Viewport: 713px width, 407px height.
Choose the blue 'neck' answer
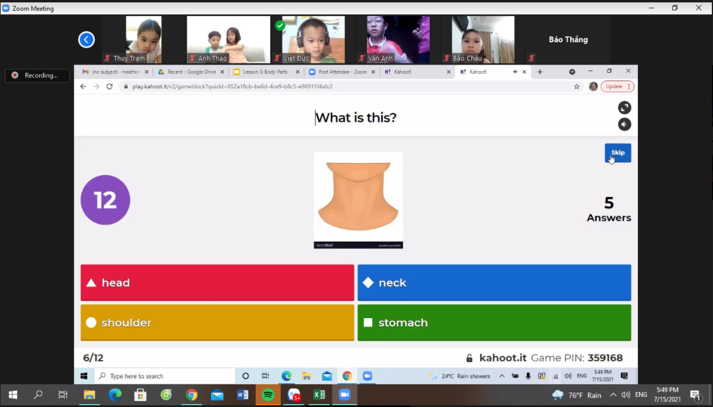tap(494, 283)
